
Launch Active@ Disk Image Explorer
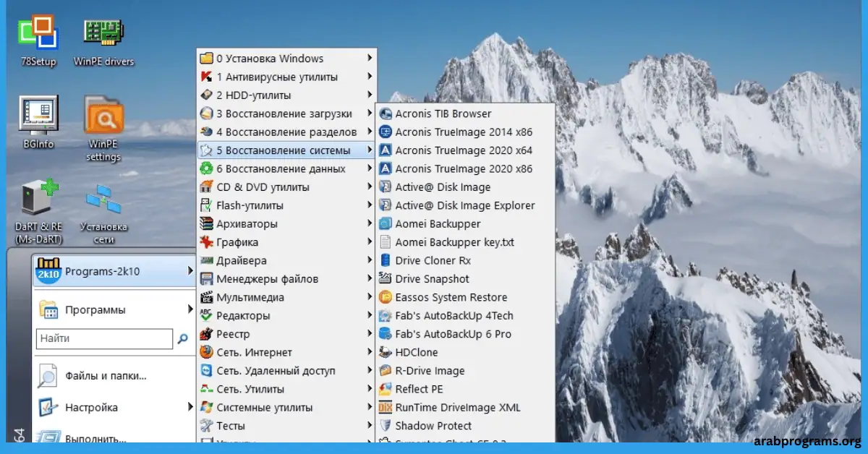[465, 205]
